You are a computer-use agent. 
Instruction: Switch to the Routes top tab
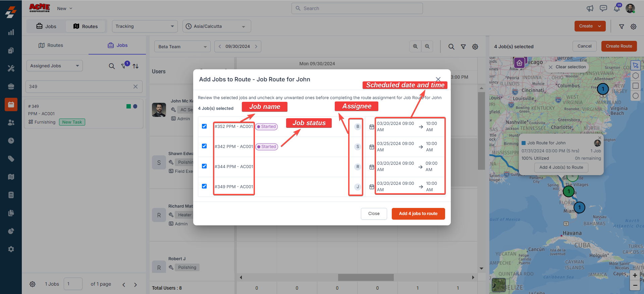coord(86,26)
